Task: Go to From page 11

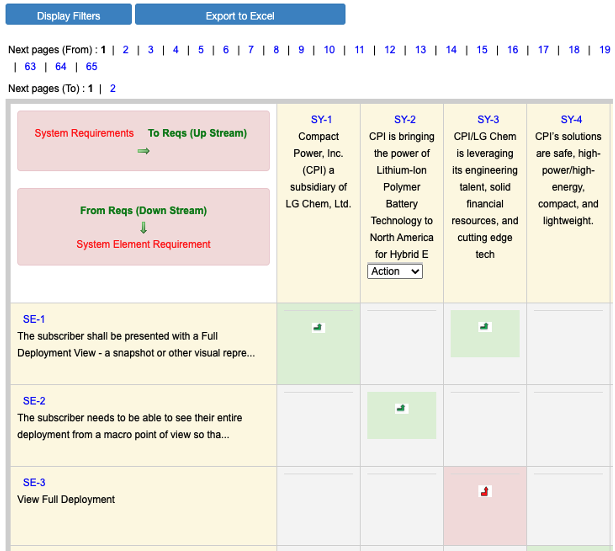Action: [359, 50]
